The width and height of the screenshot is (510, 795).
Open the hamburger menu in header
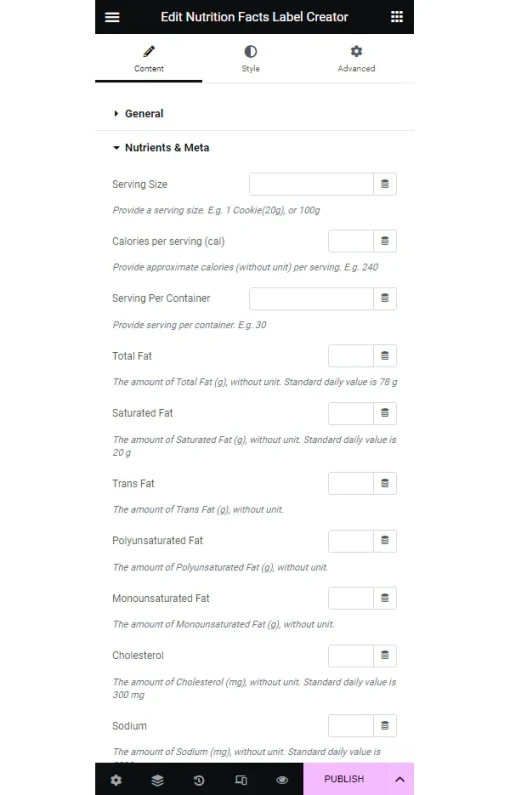click(x=112, y=17)
